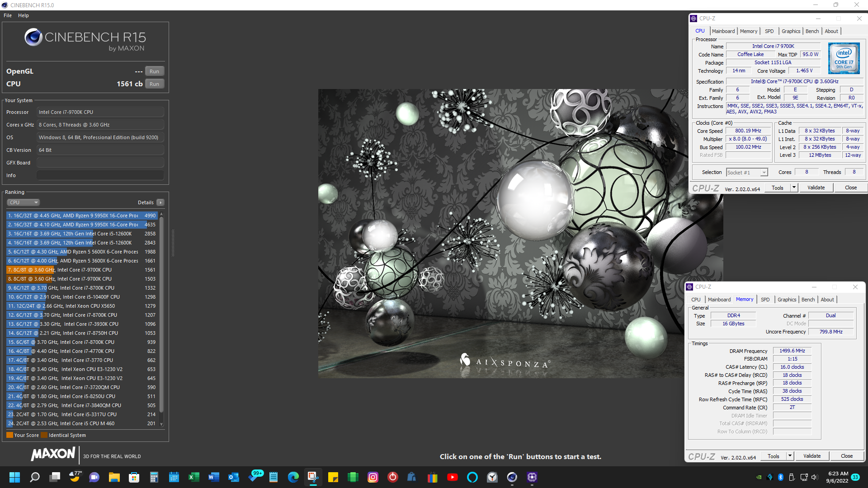Click the CPU-Z taskbar icon
This screenshot has width=868, height=488.
532,477
